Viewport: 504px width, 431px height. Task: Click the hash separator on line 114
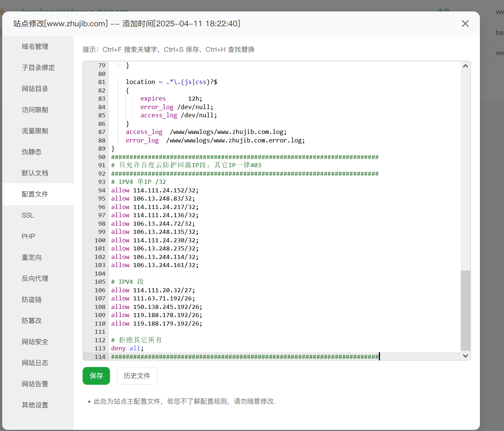click(x=245, y=357)
